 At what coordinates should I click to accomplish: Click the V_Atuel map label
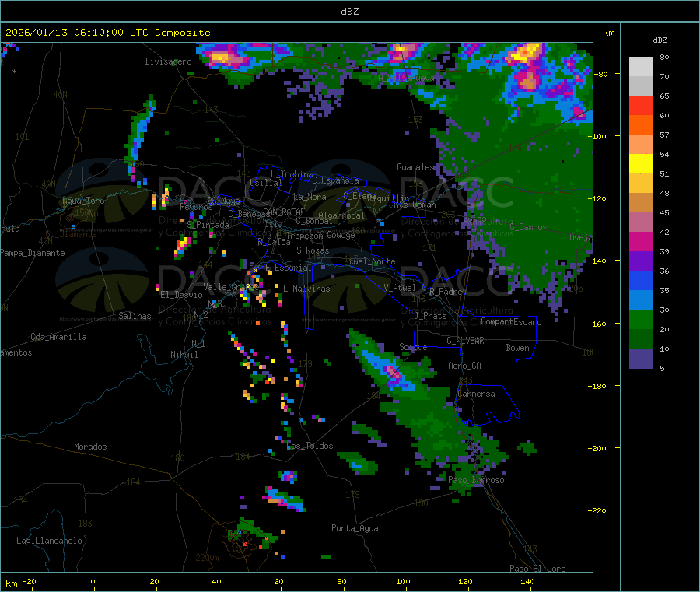coord(400,288)
